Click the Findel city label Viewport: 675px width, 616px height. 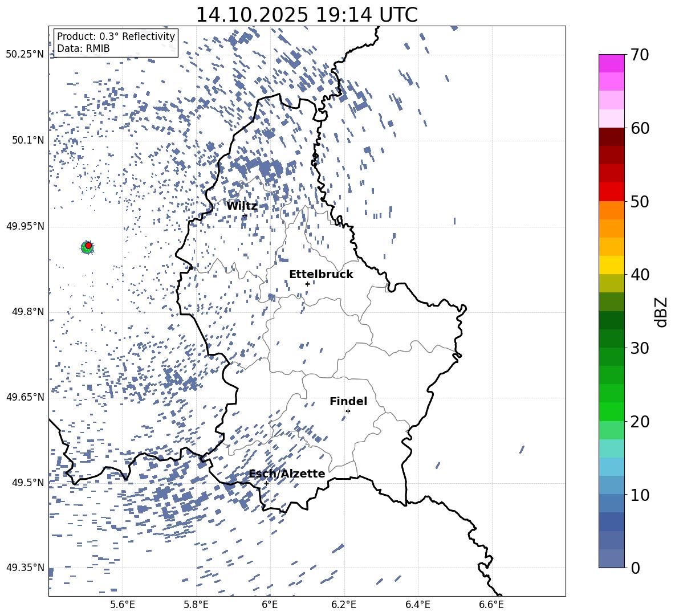[x=348, y=401]
